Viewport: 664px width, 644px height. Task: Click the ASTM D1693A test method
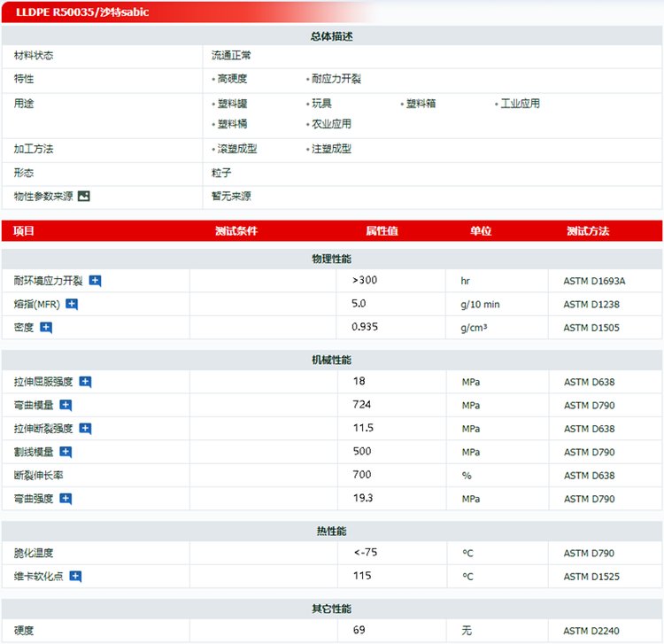tap(594, 281)
